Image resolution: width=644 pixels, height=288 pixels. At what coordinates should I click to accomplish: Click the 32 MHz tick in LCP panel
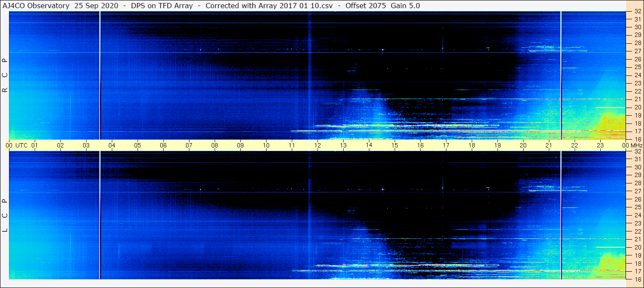(x=637, y=151)
